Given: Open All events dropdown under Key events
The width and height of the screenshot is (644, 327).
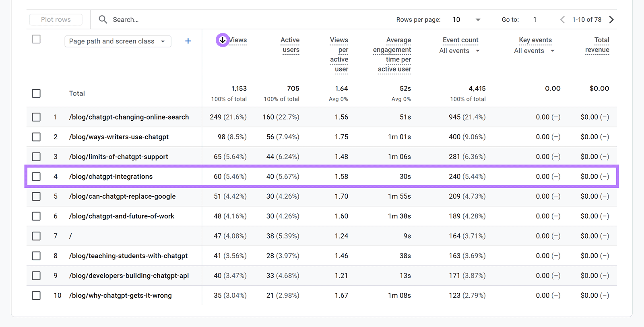Looking at the screenshot, I should [x=534, y=51].
